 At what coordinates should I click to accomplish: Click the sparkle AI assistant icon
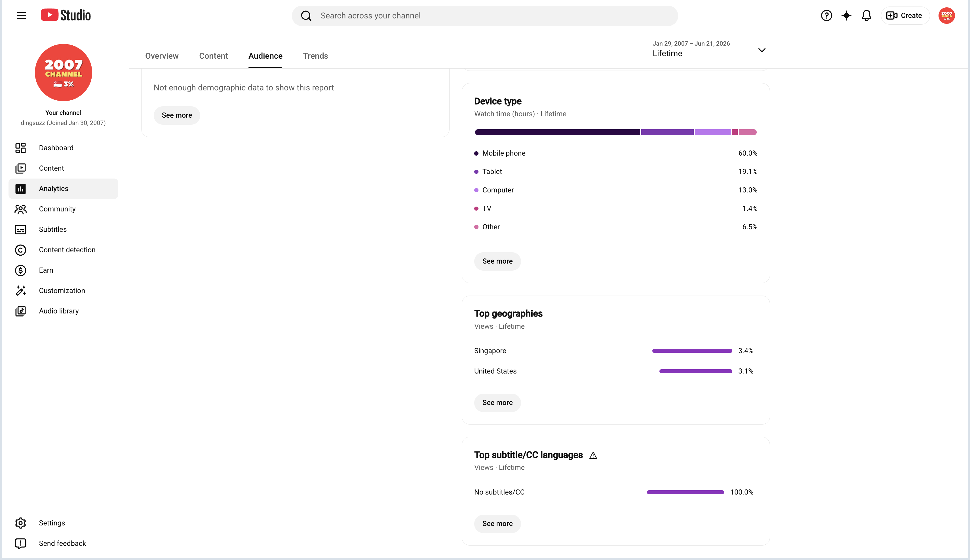(x=846, y=15)
